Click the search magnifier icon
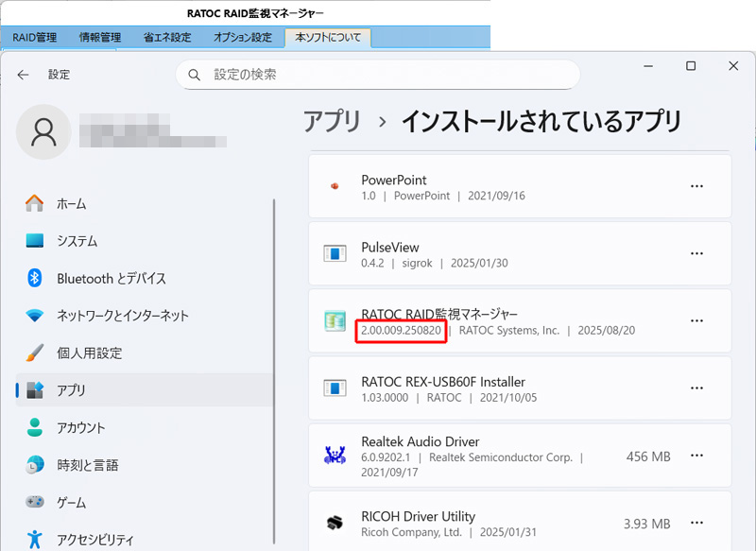Viewport: 756px width, 551px height. 194,75
